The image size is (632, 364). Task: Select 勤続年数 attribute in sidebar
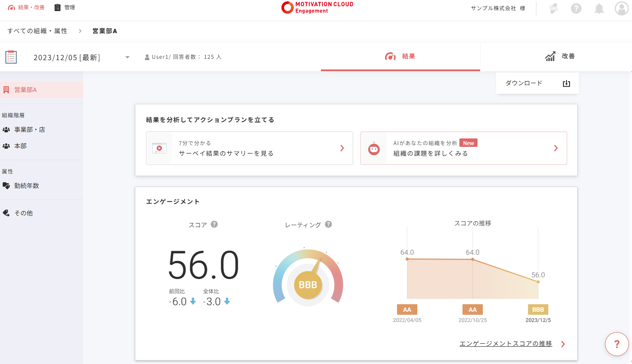click(x=27, y=186)
